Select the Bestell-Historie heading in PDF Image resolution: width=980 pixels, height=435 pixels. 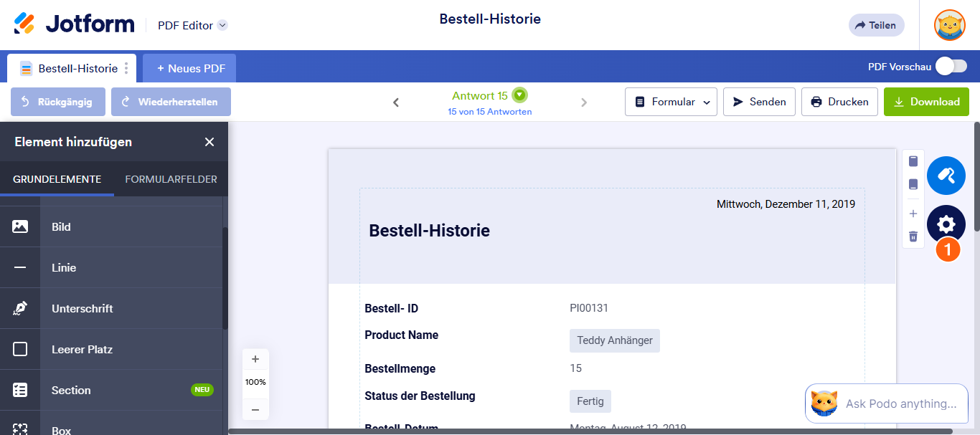[429, 231]
